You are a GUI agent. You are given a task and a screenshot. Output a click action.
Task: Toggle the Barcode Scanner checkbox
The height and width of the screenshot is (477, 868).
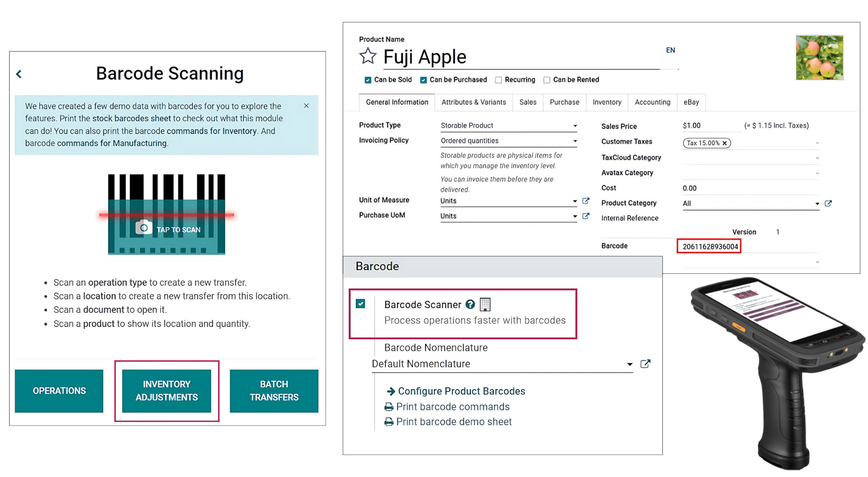point(361,304)
